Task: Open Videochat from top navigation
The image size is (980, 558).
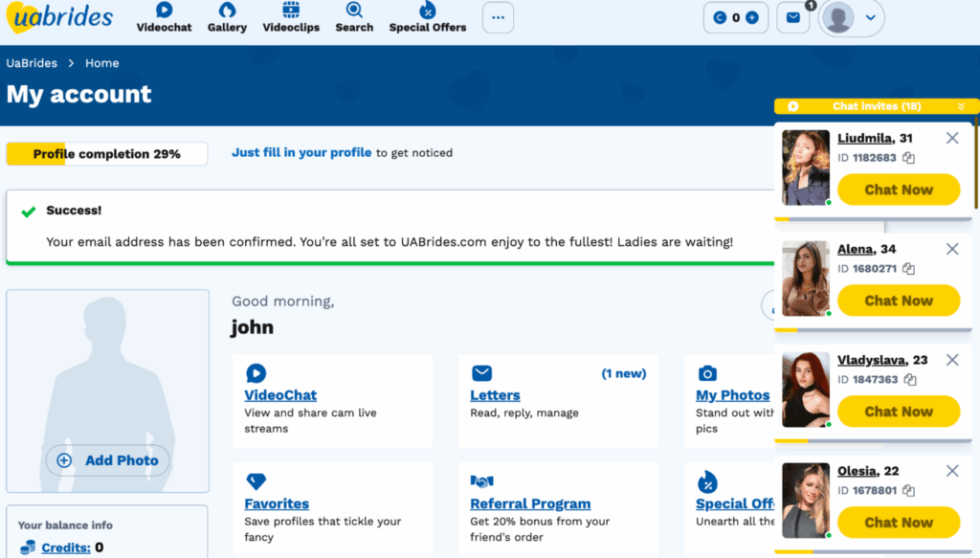Action: pos(164,17)
